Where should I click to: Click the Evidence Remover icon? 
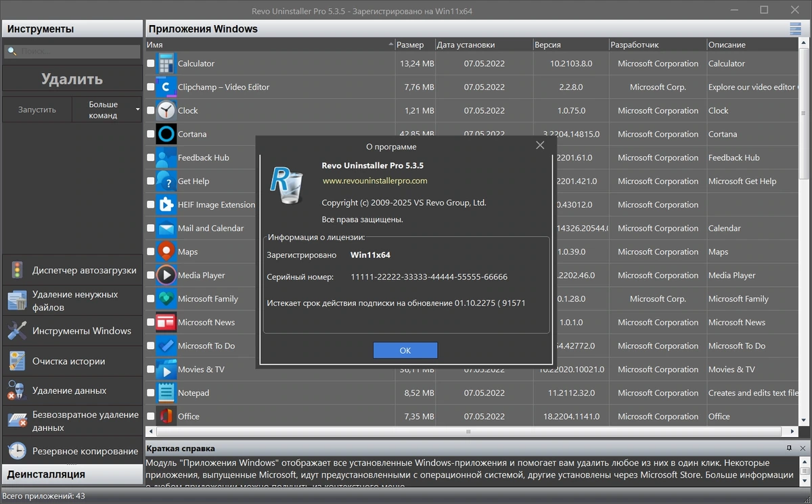click(17, 390)
